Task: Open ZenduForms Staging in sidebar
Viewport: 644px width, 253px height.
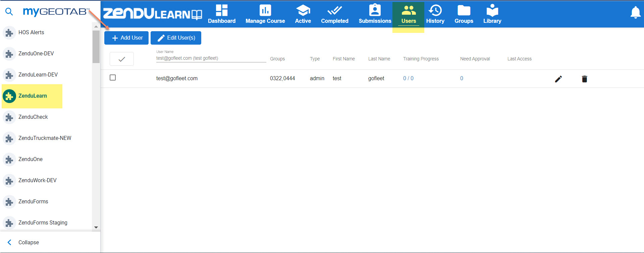Action: click(x=43, y=223)
